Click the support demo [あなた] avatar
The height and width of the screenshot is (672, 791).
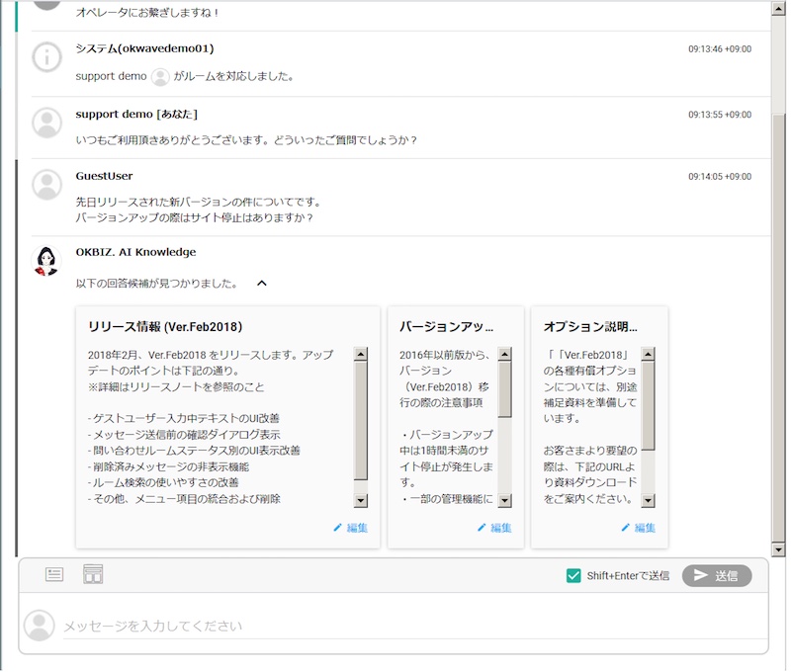[46, 123]
